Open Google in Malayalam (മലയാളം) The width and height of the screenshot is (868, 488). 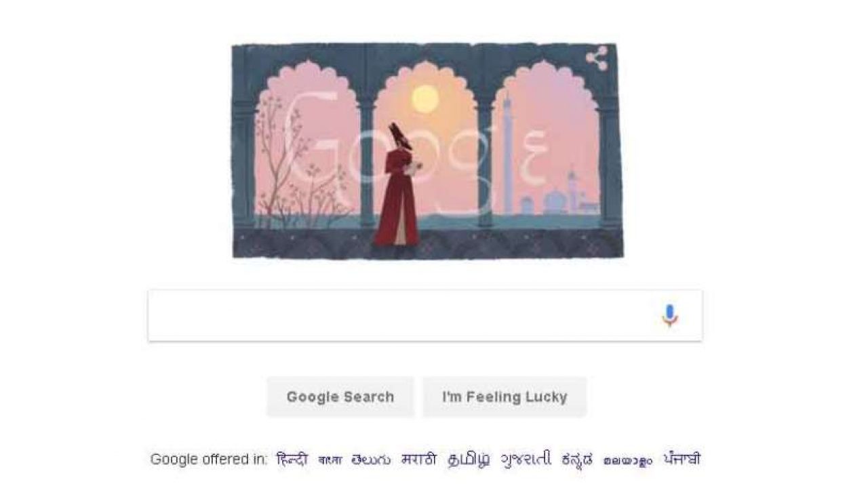click(628, 461)
